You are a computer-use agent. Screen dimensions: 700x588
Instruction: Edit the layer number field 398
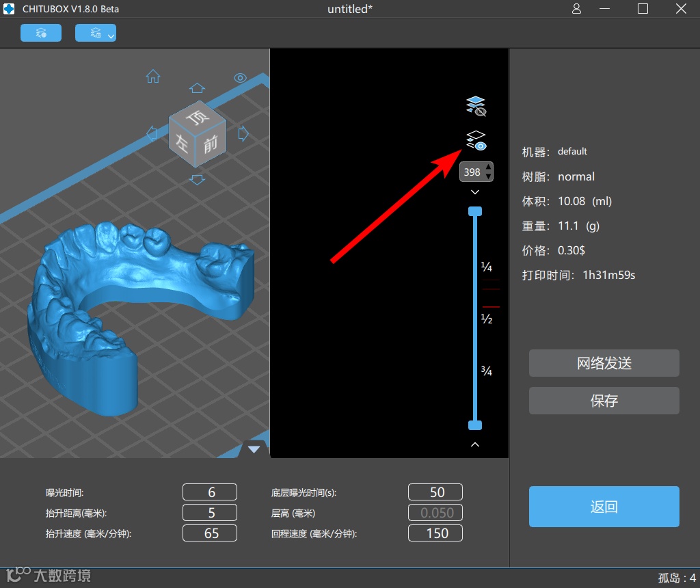(472, 172)
